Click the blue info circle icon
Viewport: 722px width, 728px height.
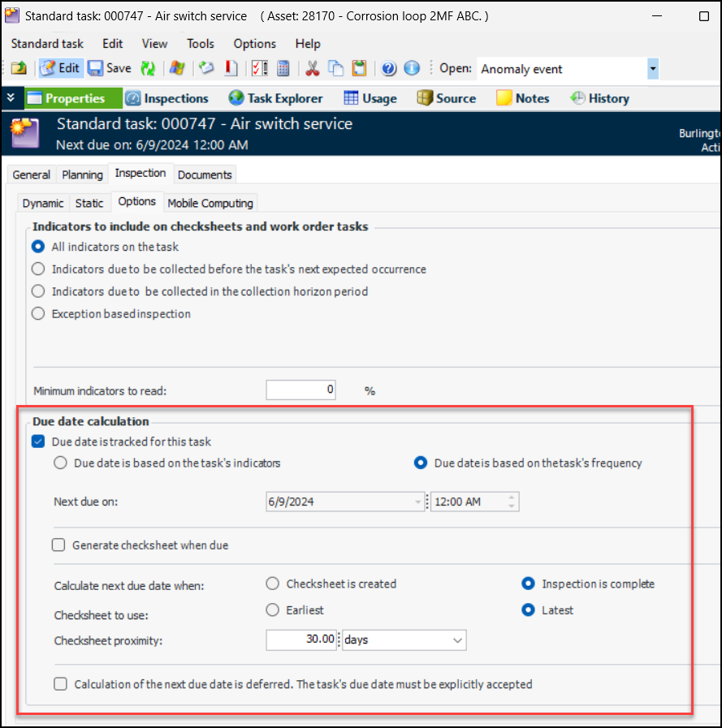tap(412, 68)
